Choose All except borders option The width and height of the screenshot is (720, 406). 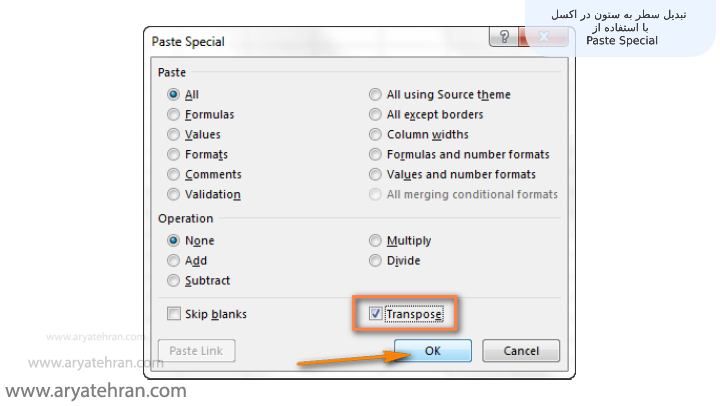point(376,115)
